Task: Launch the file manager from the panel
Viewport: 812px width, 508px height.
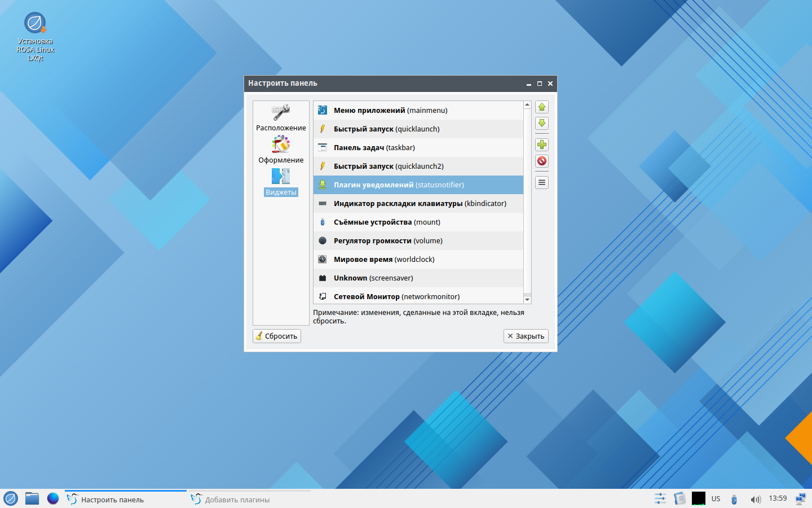Action: point(32,498)
